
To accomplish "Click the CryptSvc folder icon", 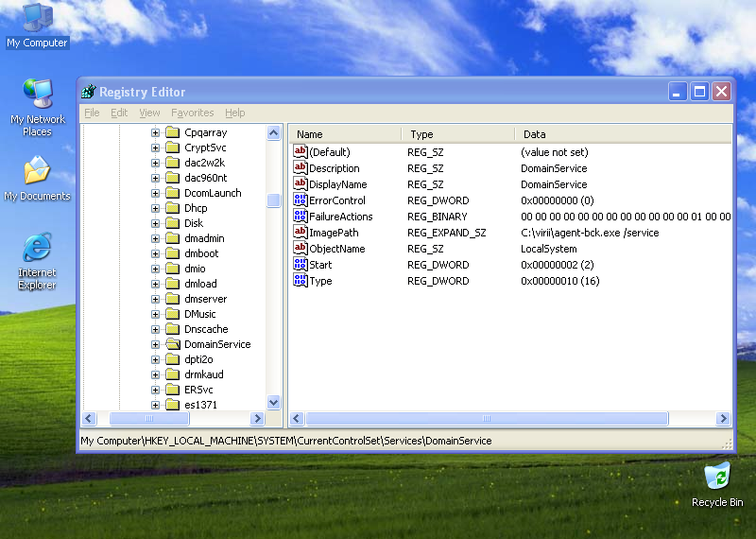I will 173,148.
